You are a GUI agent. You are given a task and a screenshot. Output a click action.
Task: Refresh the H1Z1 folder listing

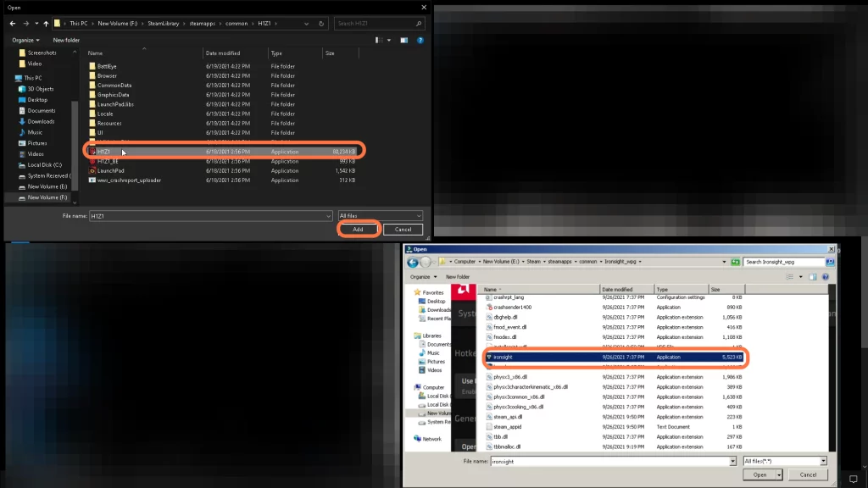[321, 24]
